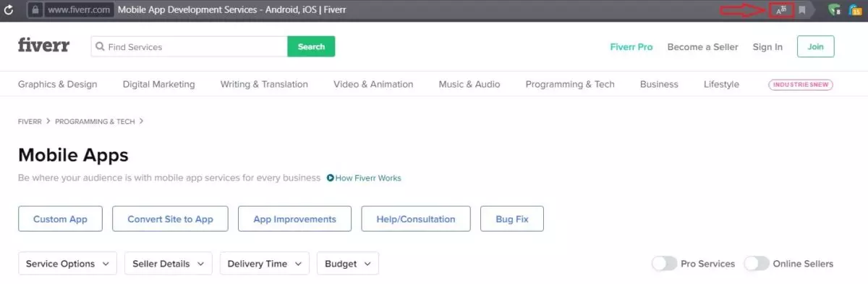The width and height of the screenshot is (868, 284).
Task: Click the magnifier icon in Find Services
Action: click(x=100, y=46)
